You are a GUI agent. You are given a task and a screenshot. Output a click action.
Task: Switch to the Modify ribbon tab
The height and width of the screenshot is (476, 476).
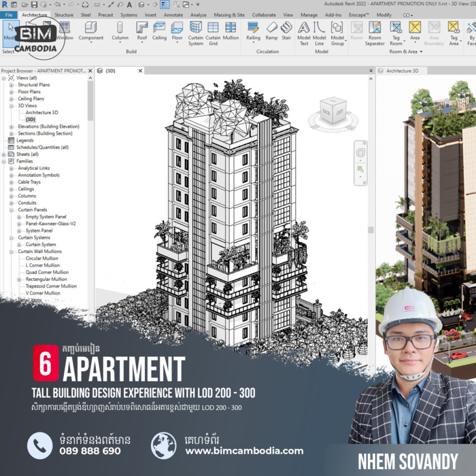[384, 15]
